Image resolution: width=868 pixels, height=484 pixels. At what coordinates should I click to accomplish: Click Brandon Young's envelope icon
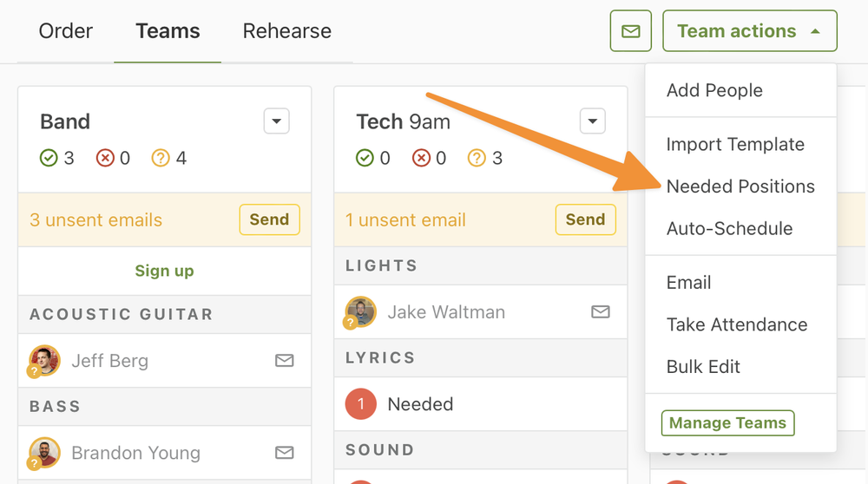(x=284, y=452)
